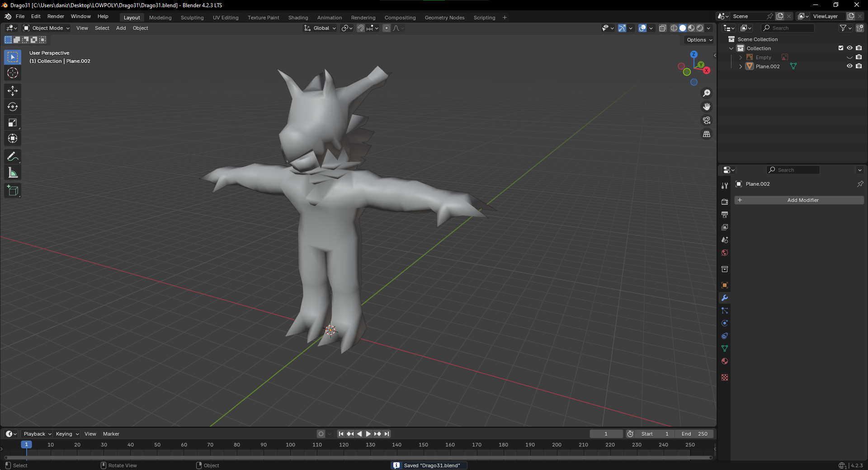868x470 pixels.
Task: Open the Texture properties tab
Action: click(725, 377)
